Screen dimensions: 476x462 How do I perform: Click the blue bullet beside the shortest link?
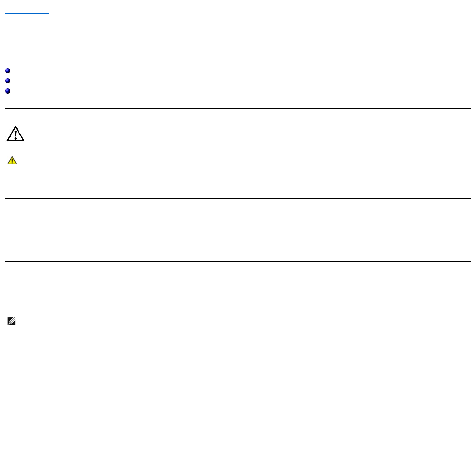pyautogui.click(x=8, y=72)
